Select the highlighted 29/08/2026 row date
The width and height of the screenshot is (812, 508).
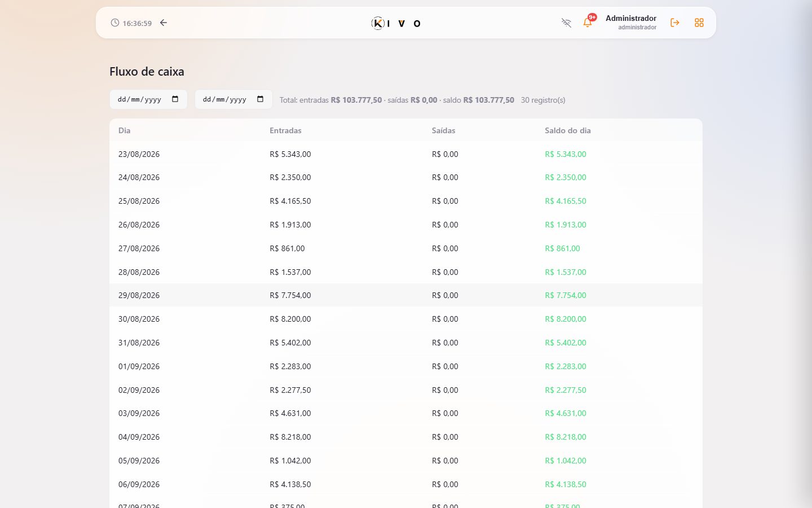point(139,295)
